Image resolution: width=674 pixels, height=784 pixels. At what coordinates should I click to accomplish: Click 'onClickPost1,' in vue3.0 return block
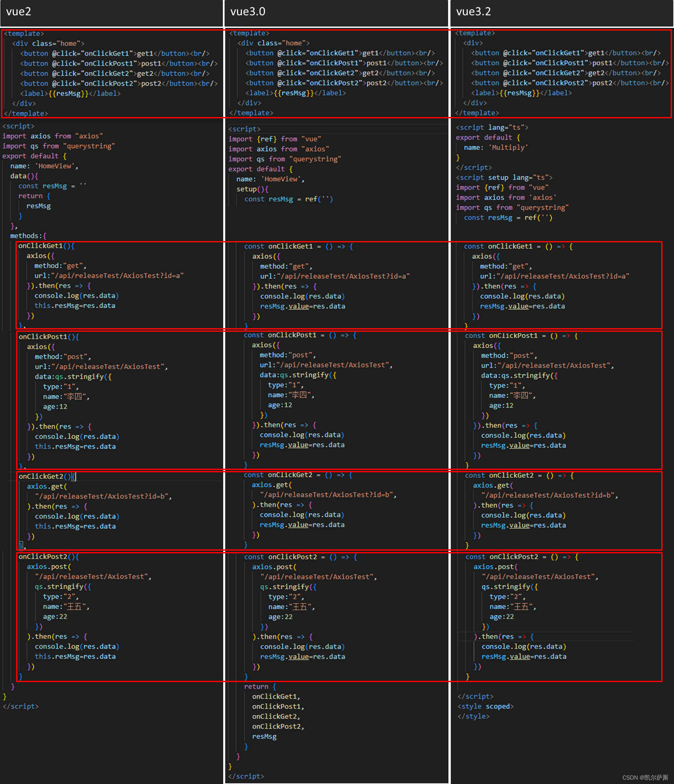278,706
